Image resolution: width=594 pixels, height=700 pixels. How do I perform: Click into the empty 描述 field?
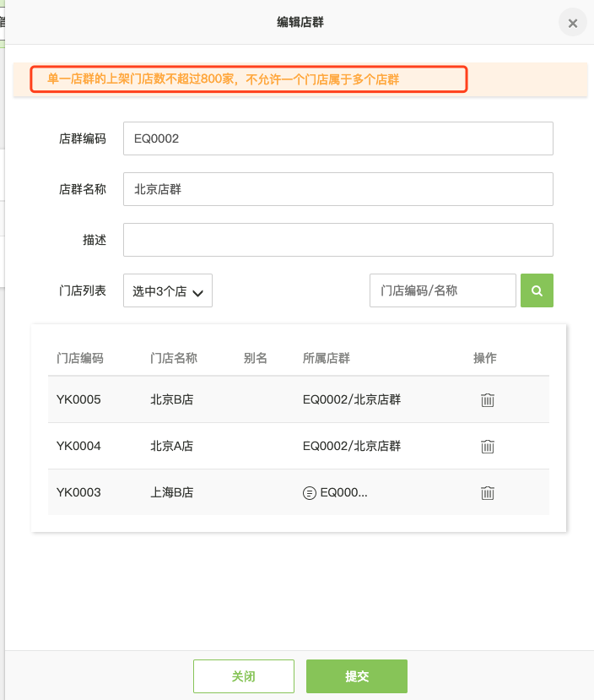pyautogui.click(x=338, y=240)
